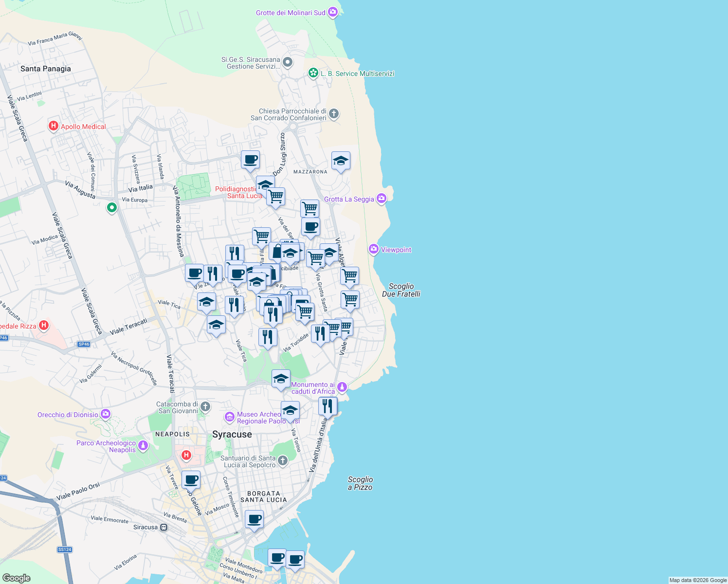Click the L. B. Service Multiservizi marker
728x584 pixels.
click(x=312, y=73)
